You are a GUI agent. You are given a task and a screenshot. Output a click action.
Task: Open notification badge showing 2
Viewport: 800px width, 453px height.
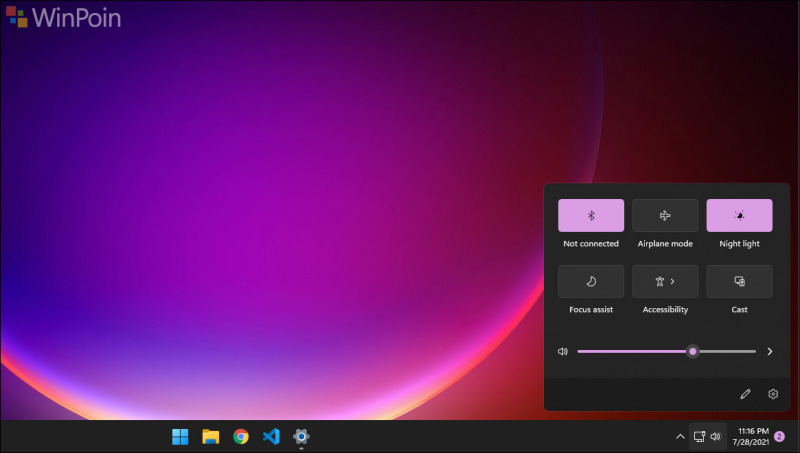pyautogui.click(x=779, y=437)
